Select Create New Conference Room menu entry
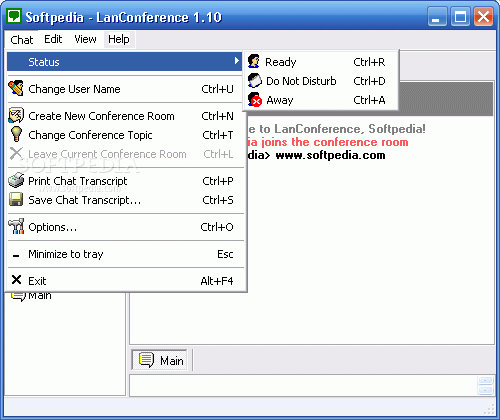Image resolution: width=500 pixels, height=420 pixels. tap(125, 116)
